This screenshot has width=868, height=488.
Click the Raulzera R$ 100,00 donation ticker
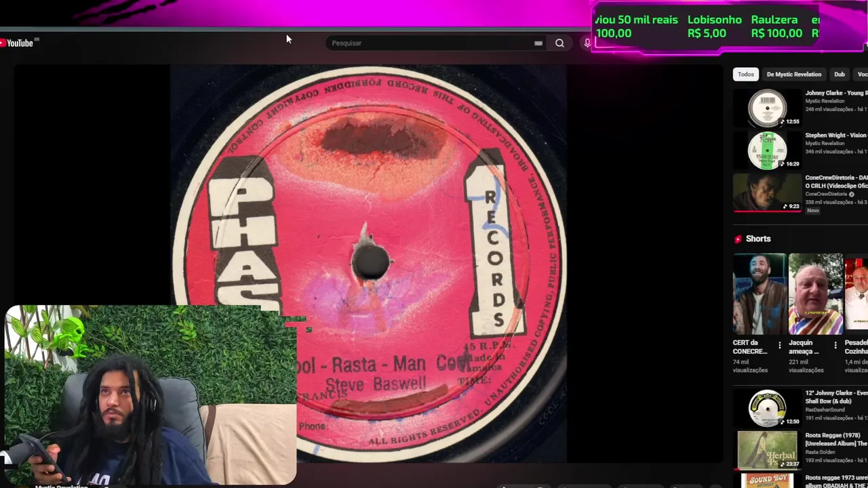click(x=776, y=26)
